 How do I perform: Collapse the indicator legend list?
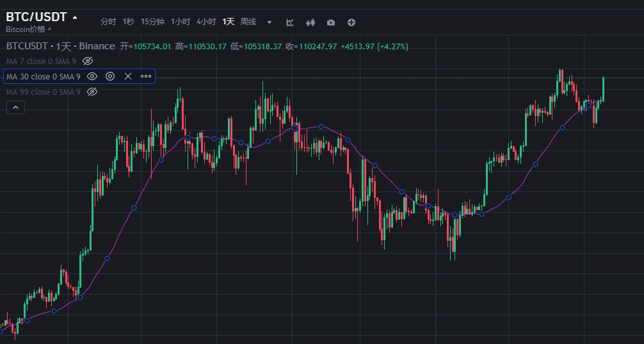[15, 108]
